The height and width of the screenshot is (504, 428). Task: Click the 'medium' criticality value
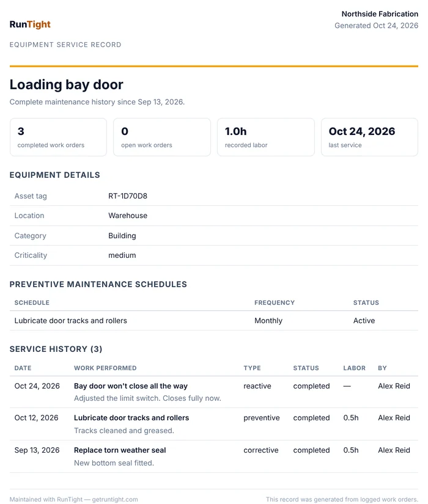click(122, 255)
